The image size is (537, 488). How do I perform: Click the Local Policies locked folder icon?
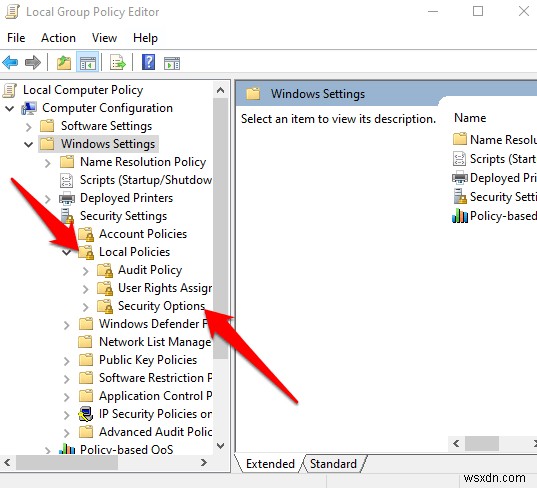(86, 252)
